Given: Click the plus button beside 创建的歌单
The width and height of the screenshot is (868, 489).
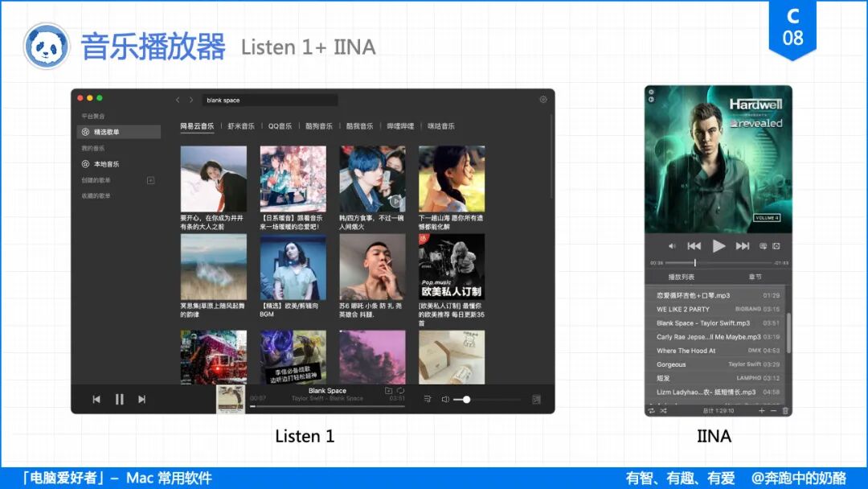Looking at the screenshot, I should click(x=150, y=180).
